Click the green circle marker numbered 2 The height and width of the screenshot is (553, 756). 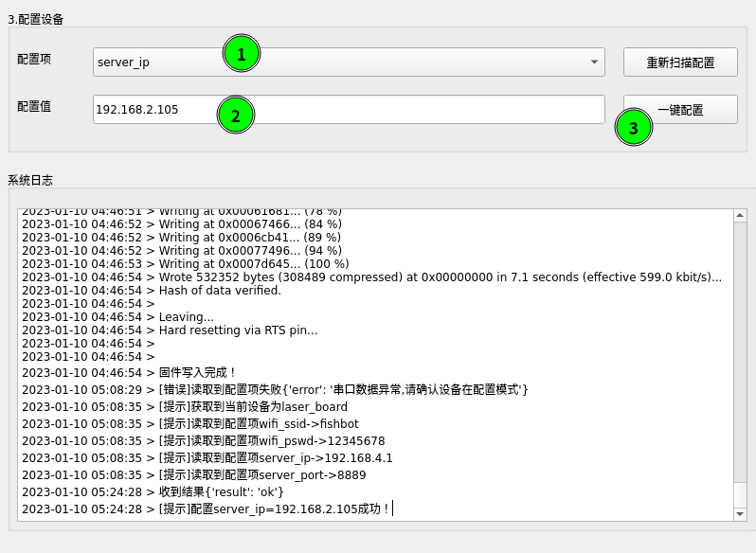[x=236, y=116]
